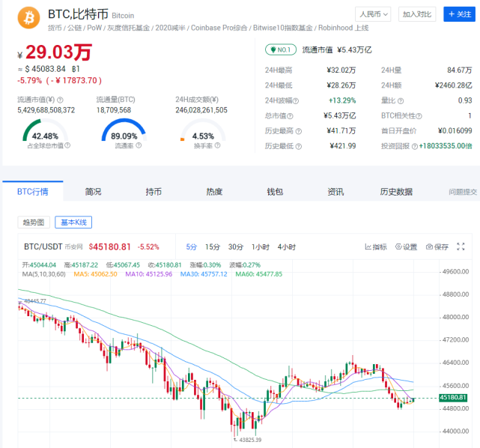Screen dimensions: 480x448
Task: Select the 15分 interval
Action: click(x=213, y=246)
